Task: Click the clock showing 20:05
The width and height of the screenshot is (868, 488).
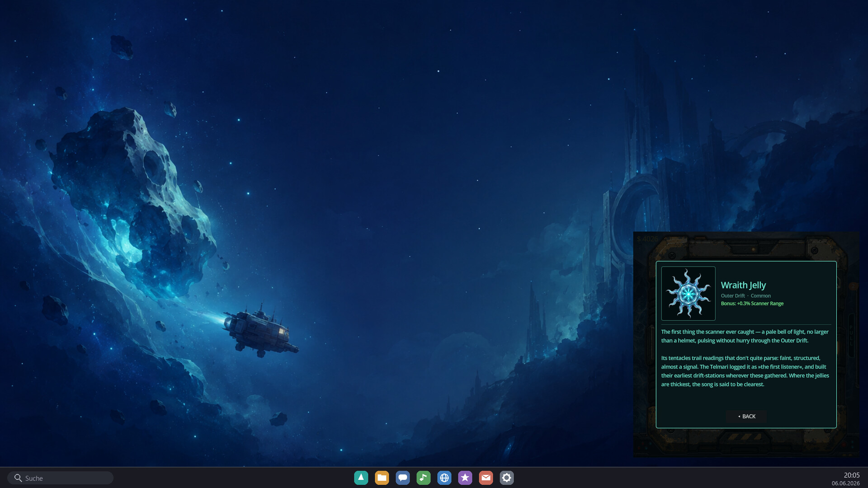Action: (852, 475)
